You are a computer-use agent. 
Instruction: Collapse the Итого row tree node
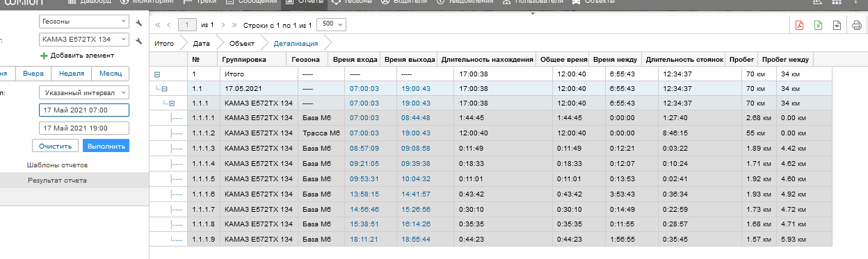[x=157, y=74]
